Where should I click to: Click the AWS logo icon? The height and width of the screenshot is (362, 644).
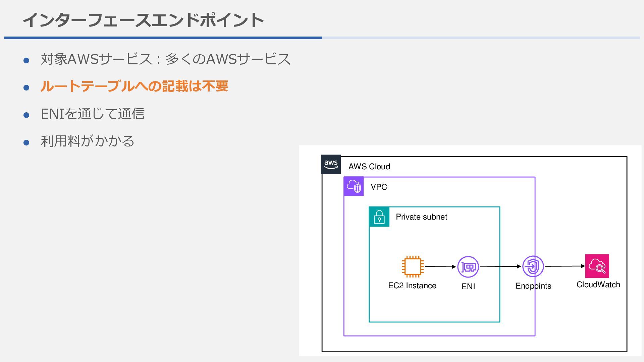[331, 165]
